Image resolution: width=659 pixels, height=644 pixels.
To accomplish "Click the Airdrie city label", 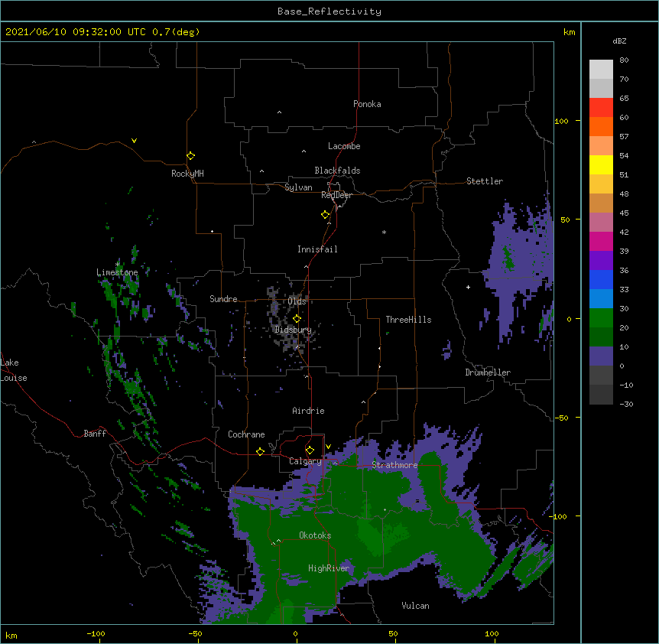I will [309, 411].
